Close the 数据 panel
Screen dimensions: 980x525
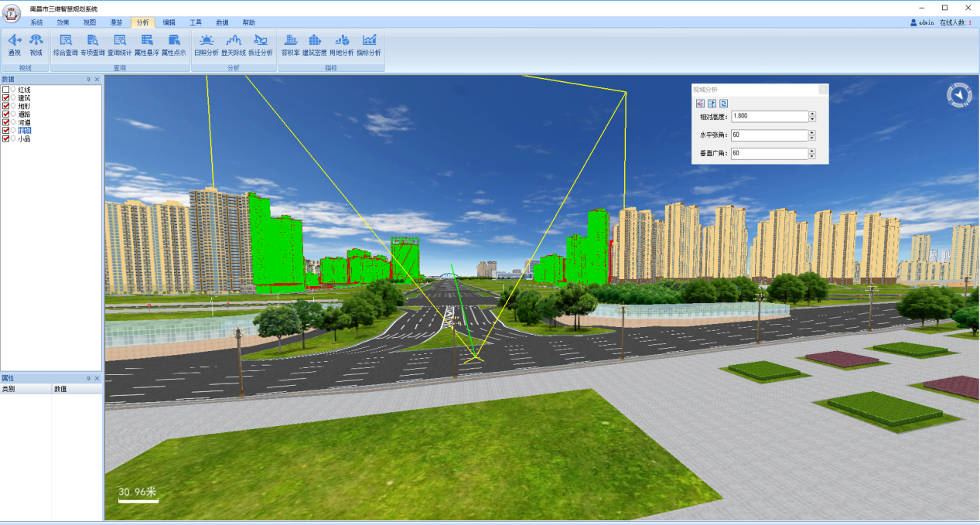[x=97, y=79]
